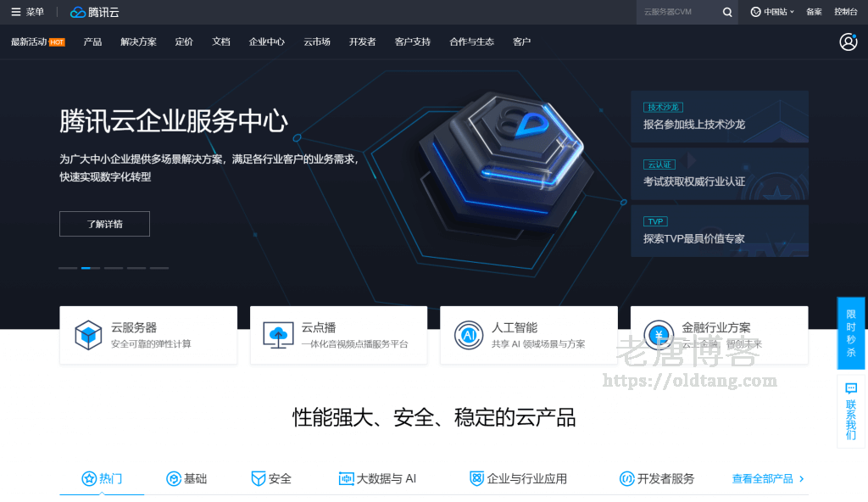Open the hamburger 菜单 menu icon
Viewport: 868px width, 502px height.
tap(15, 12)
